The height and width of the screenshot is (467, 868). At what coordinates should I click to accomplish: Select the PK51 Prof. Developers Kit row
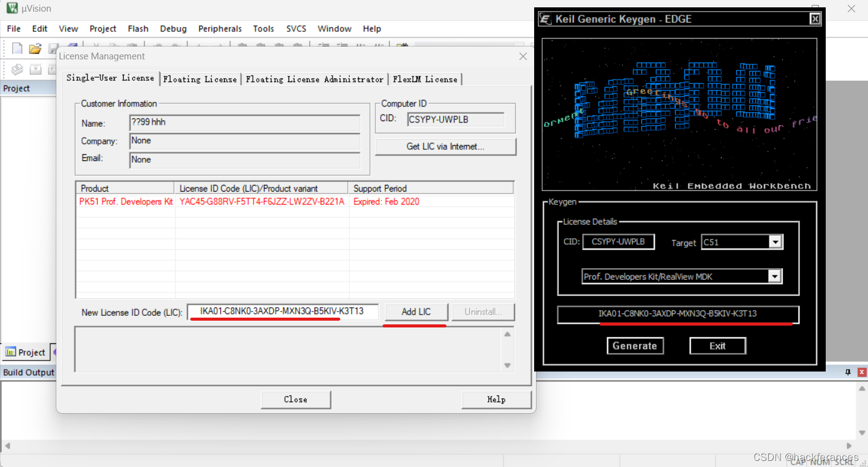pos(294,201)
